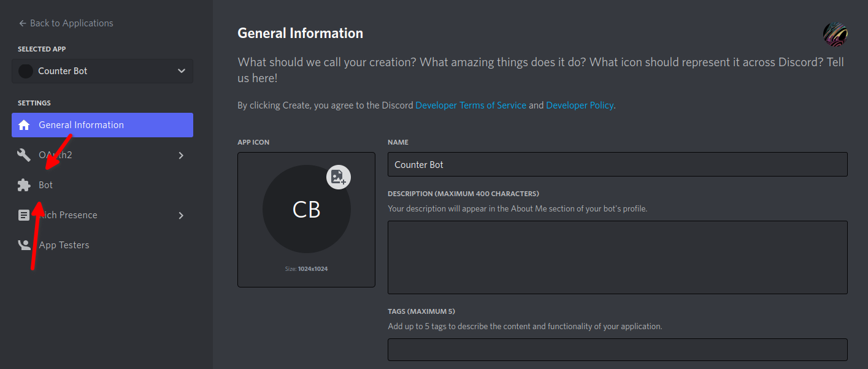Click the 'SELECTED APP' label

pyautogui.click(x=42, y=49)
